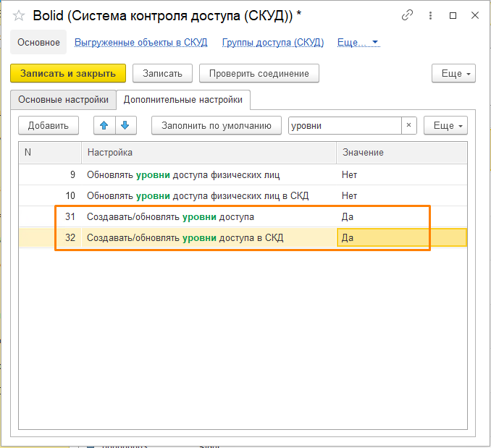Select 'Дополнительные настройки' tab
The width and height of the screenshot is (491, 448).
(184, 99)
